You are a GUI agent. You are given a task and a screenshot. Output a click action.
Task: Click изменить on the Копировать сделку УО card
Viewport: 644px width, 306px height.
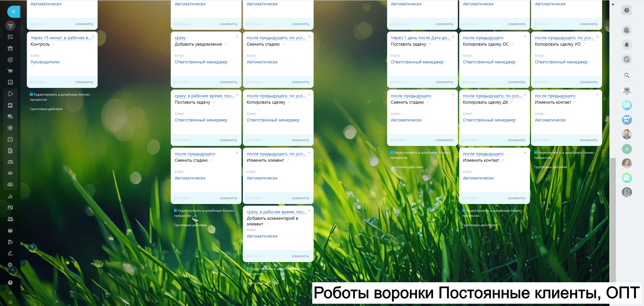589,82
